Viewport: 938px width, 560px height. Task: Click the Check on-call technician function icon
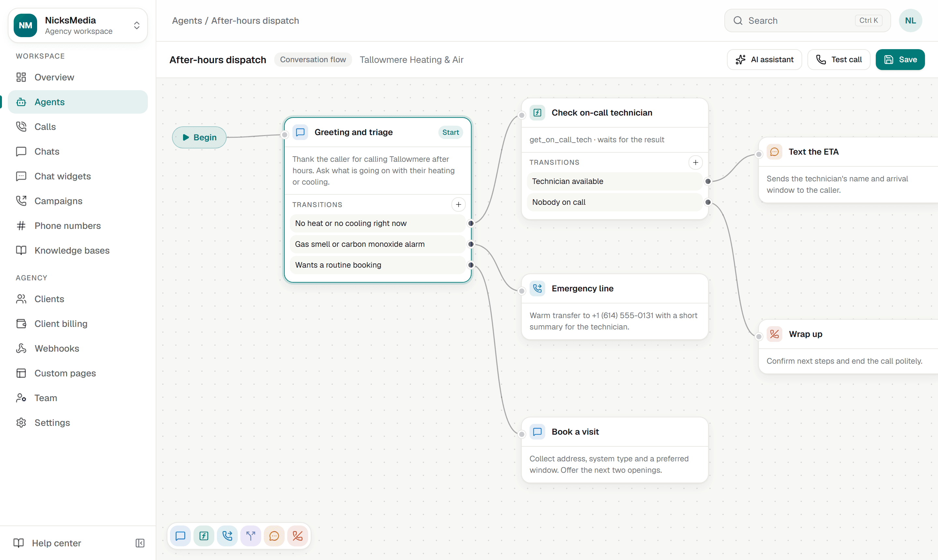pyautogui.click(x=537, y=112)
